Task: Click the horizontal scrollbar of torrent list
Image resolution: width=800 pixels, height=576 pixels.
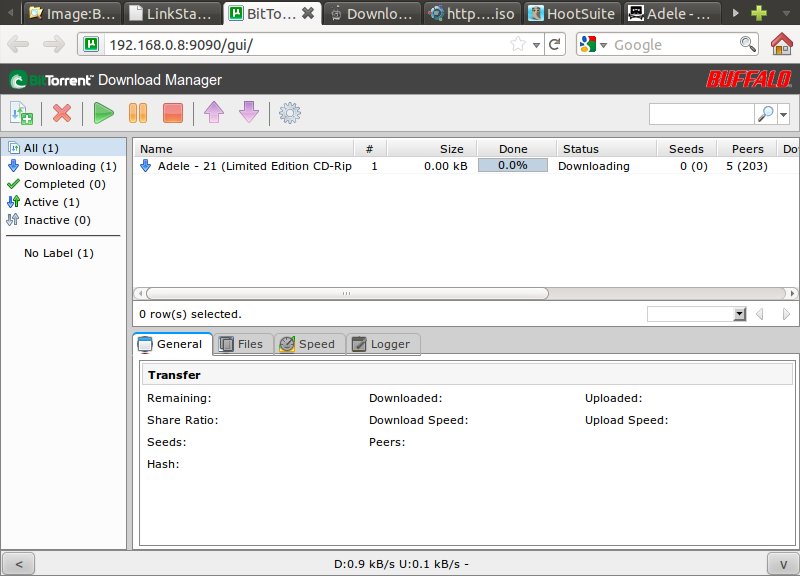Action: [x=345, y=294]
